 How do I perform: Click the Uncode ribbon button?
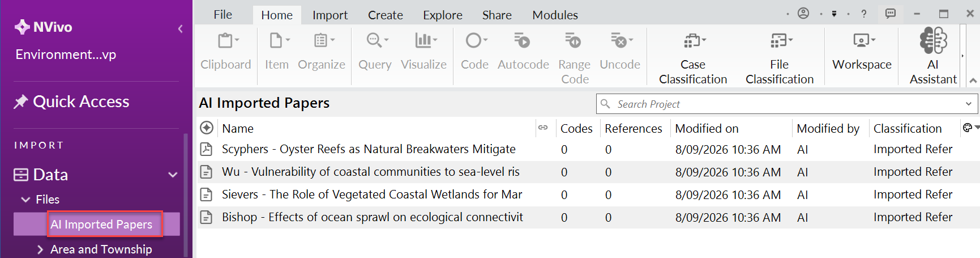pyautogui.click(x=620, y=52)
